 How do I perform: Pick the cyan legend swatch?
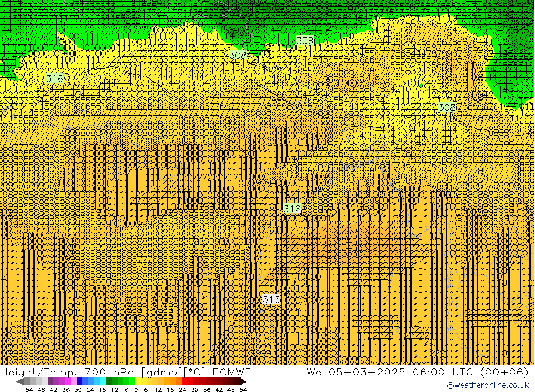(x=103, y=381)
